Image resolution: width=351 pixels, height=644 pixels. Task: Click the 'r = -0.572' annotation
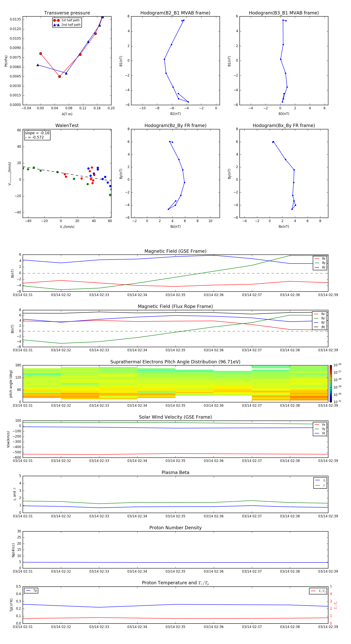[x=35, y=137]
